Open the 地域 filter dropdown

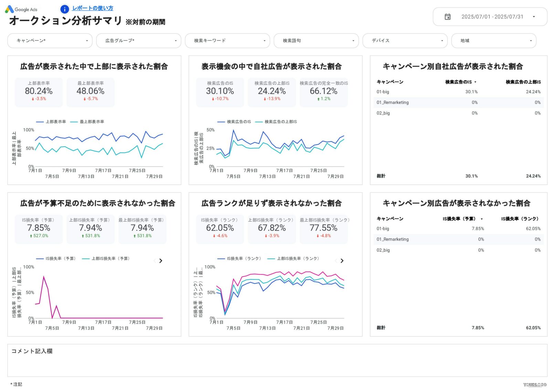[494, 40]
